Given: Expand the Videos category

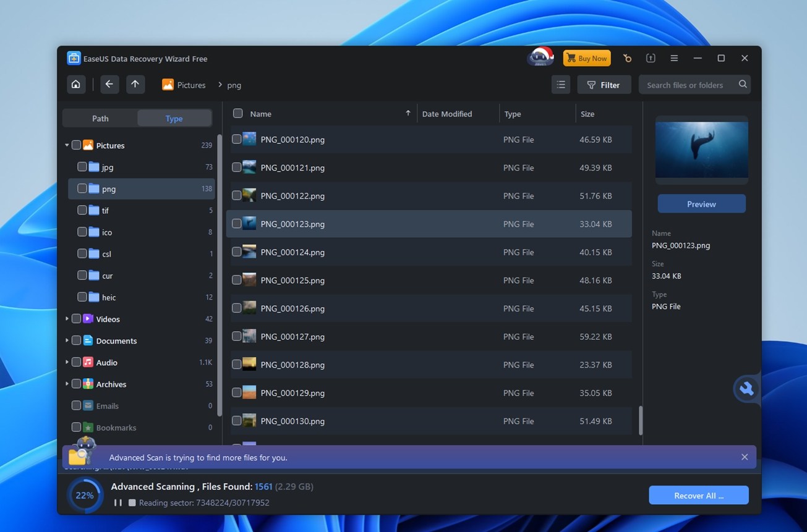Looking at the screenshot, I should pos(66,319).
